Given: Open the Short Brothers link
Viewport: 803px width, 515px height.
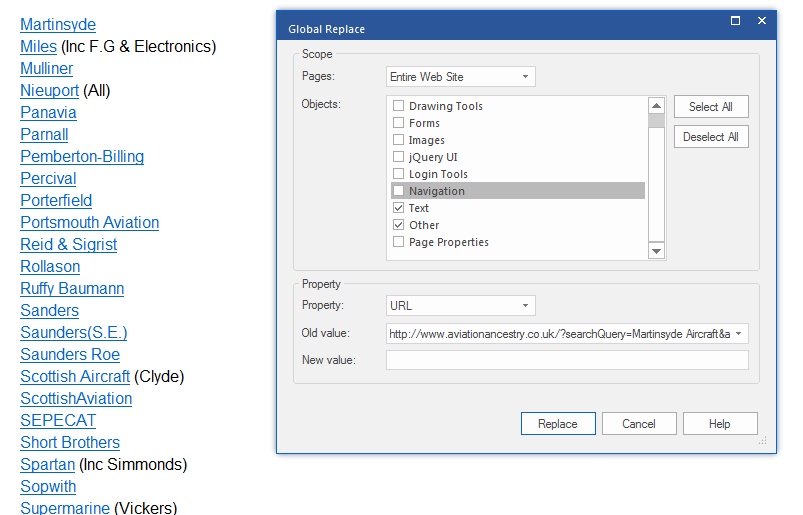Looking at the screenshot, I should pos(70,443).
